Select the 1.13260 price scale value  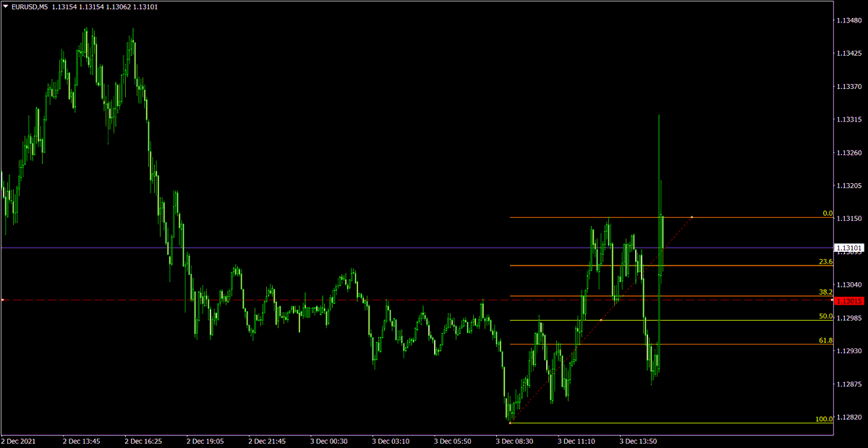[x=849, y=153]
